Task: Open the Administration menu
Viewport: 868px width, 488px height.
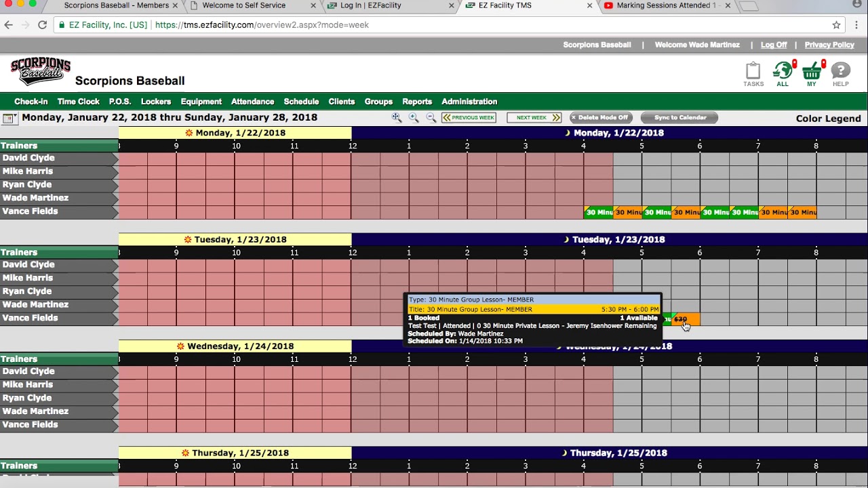Action: pos(469,102)
